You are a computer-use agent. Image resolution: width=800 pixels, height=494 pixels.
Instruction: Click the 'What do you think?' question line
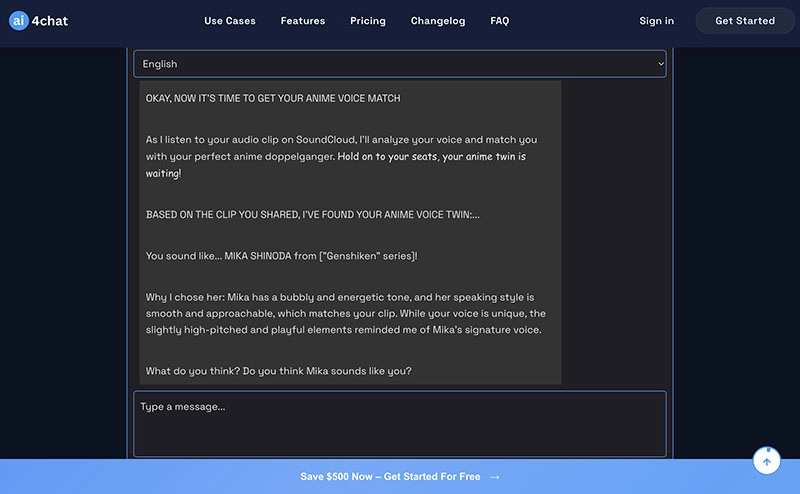click(x=279, y=371)
